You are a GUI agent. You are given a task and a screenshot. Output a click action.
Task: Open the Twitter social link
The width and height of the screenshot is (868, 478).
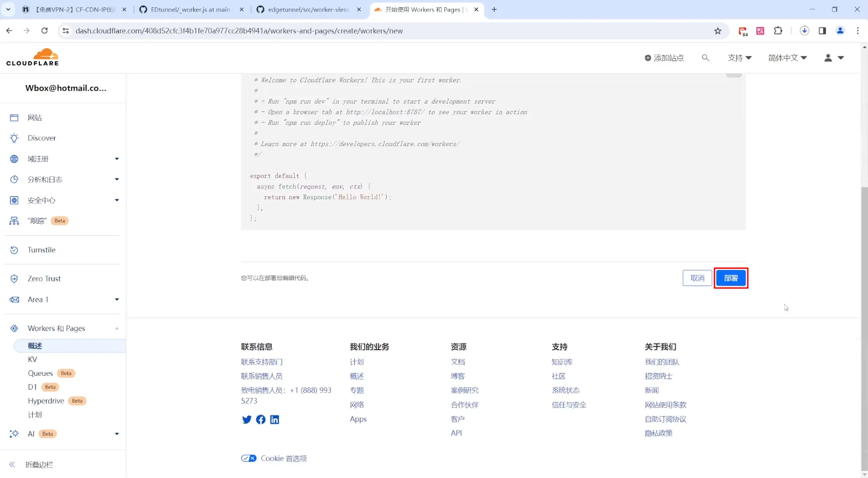[x=247, y=419]
